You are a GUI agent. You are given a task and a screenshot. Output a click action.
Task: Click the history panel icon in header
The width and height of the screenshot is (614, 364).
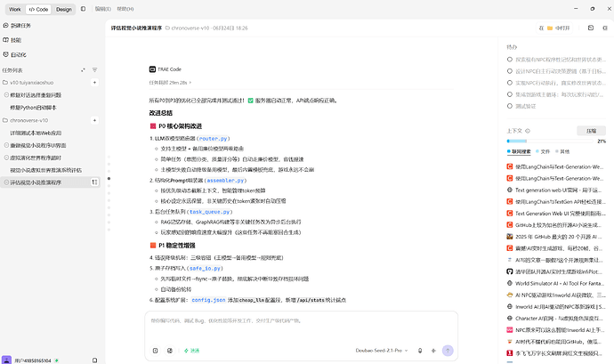[591, 28]
